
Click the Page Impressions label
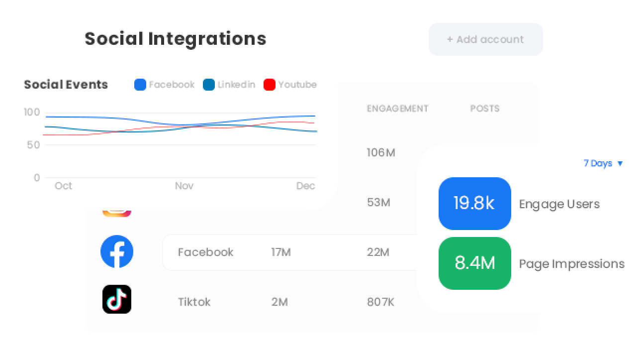[571, 264]
